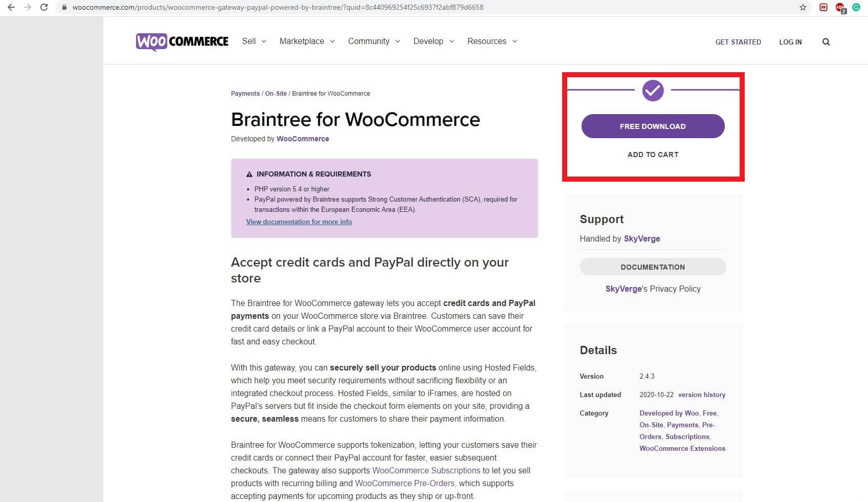
Task: Open site search magnifier icon
Action: [826, 42]
